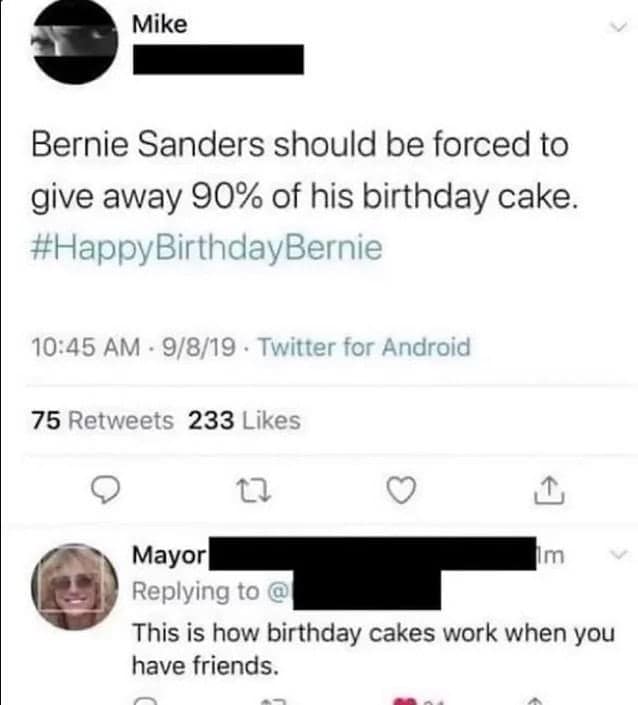Open the Mayor's reply text

pyautogui.click(x=372, y=648)
